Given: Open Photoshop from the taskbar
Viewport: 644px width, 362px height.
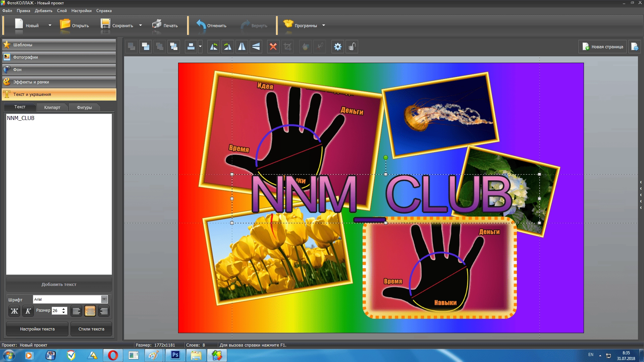Looking at the screenshot, I should 175,355.
